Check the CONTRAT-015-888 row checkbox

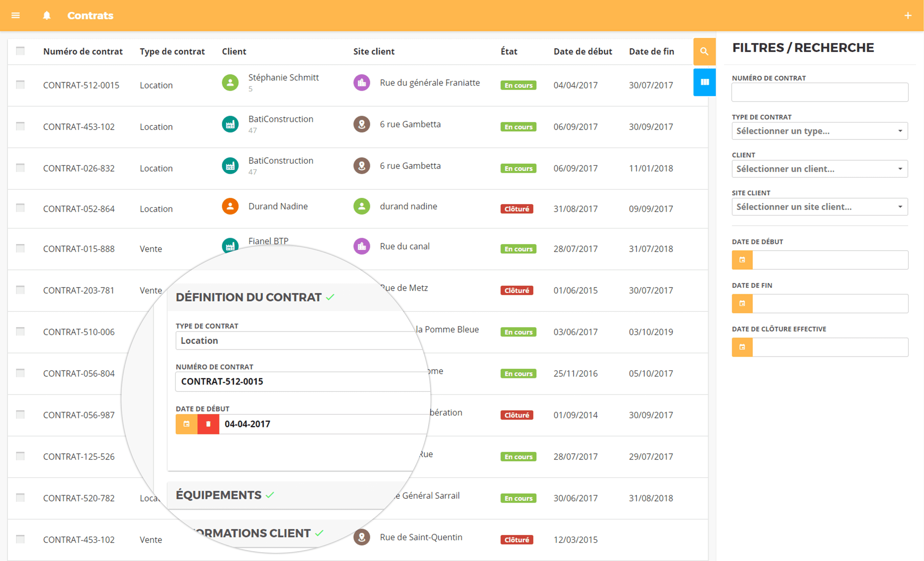tap(20, 248)
